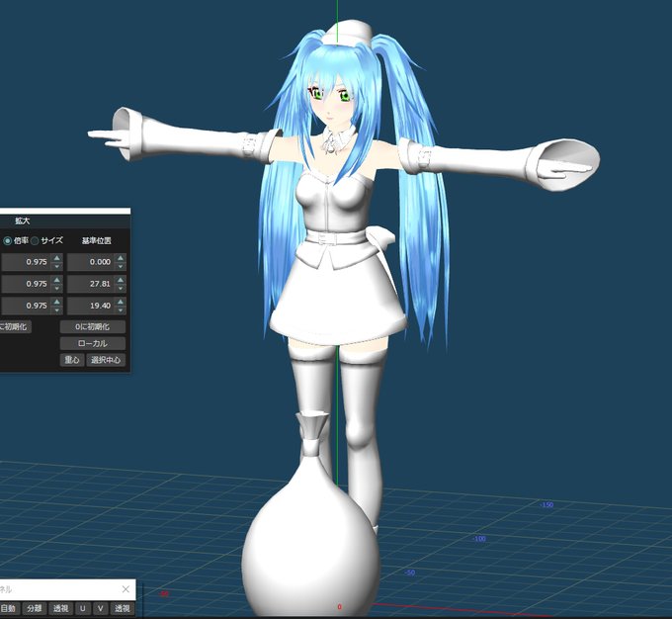Click the -100 grid axis label

coord(479,538)
